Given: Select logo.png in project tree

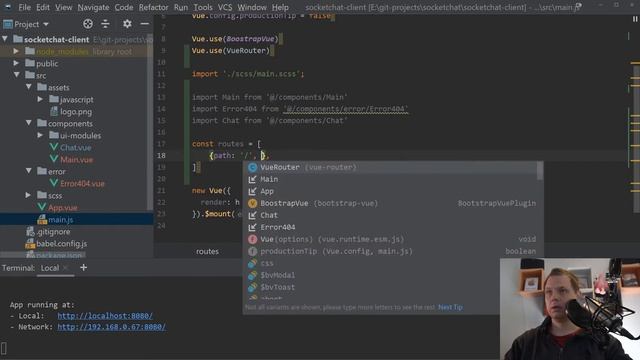Looking at the screenshot, I should pos(76,111).
